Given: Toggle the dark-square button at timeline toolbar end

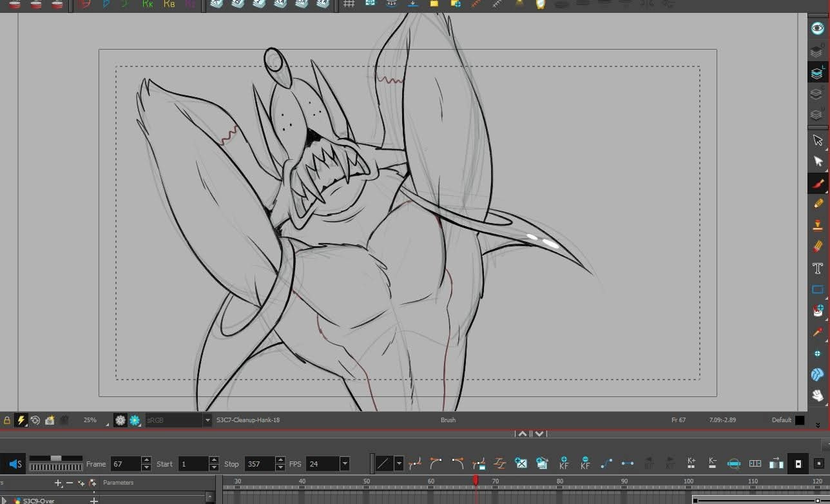Looking at the screenshot, I should tap(819, 463).
